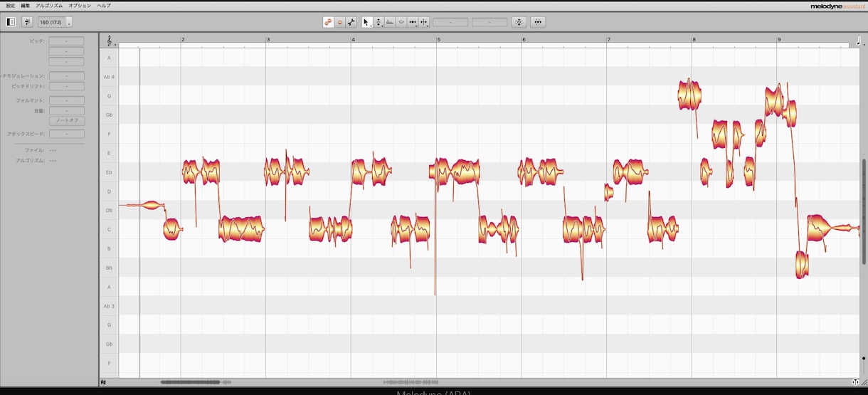The image size is (868, 395).
Task: Select the first Db note blob
Action: 151,206
